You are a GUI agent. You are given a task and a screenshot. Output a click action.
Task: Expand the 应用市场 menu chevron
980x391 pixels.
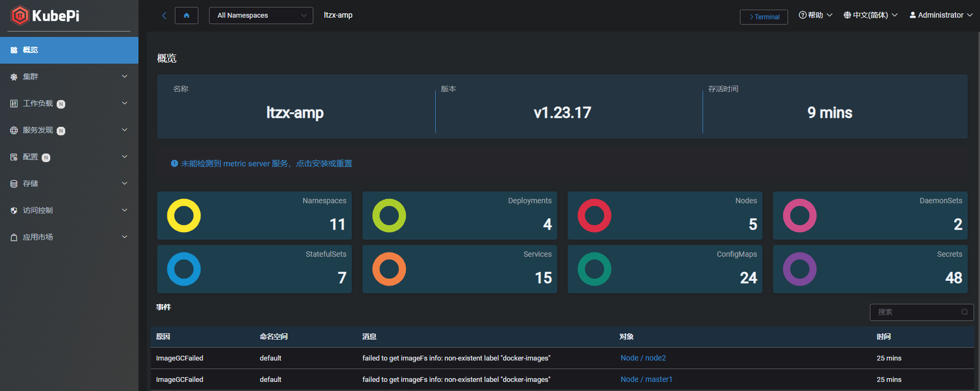125,237
